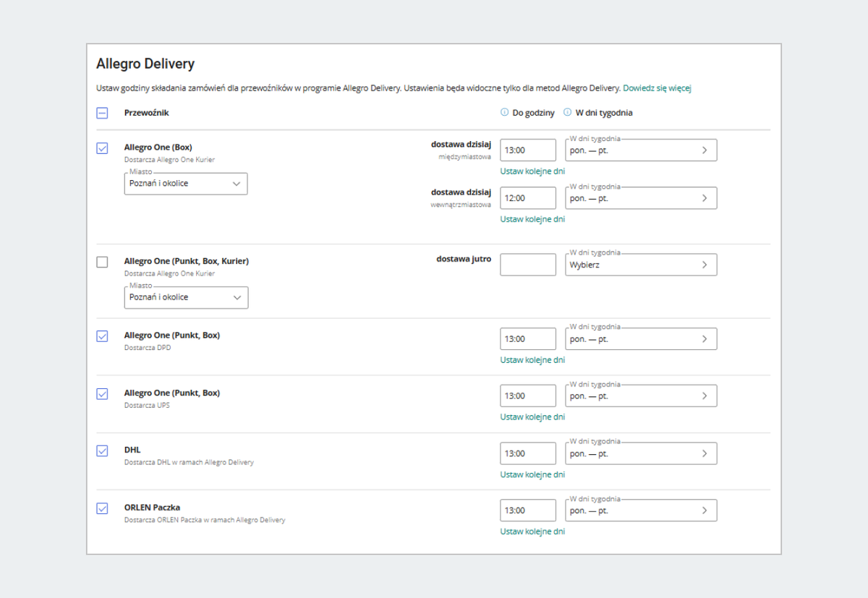The image size is (868, 598).
Task: Focus the 12:00 time field for wewnątrzmiastowa delivery
Action: coord(528,198)
